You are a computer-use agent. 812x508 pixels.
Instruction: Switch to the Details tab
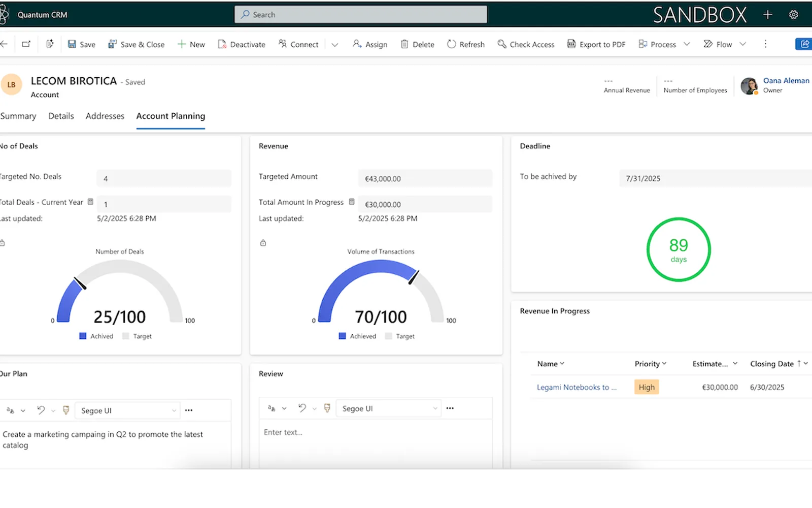(x=61, y=116)
